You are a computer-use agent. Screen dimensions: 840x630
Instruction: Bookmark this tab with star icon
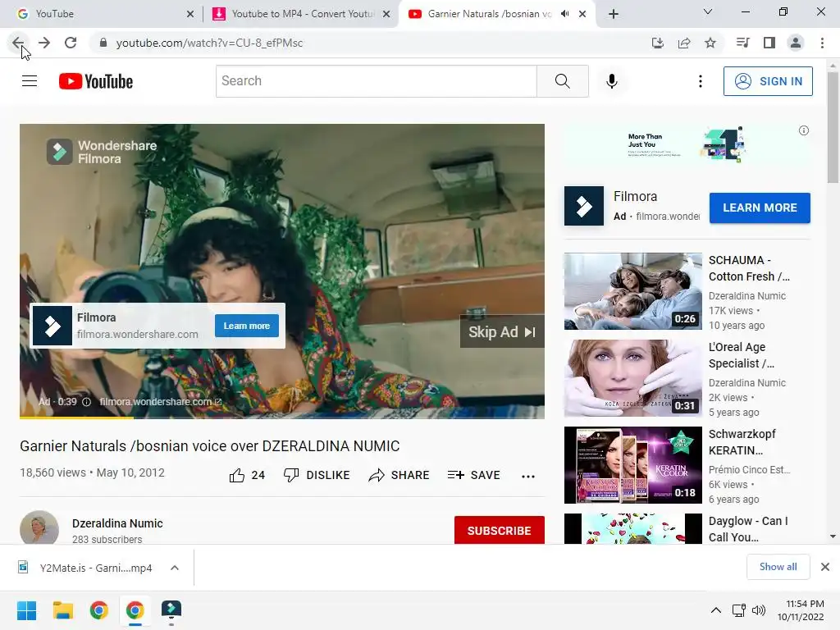(710, 43)
